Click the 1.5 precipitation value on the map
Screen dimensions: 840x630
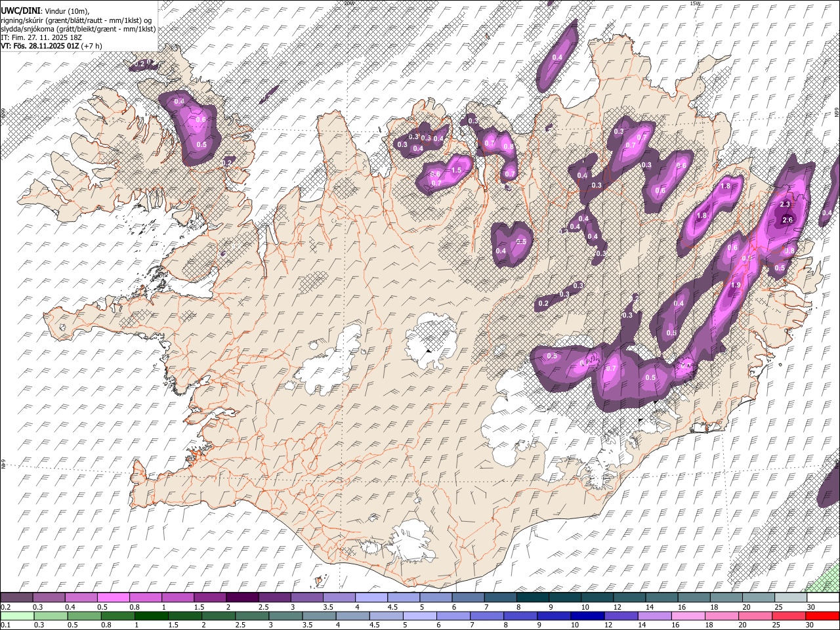457,170
